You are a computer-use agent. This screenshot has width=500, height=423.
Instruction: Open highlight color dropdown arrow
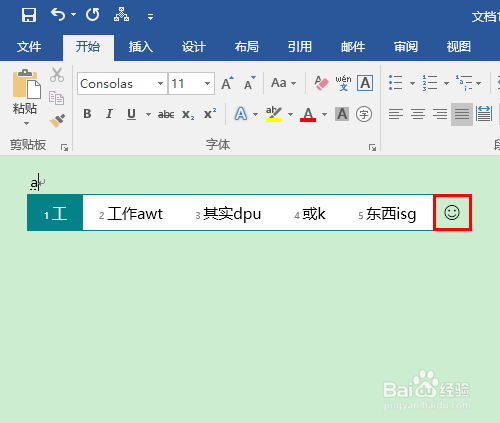point(290,114)
